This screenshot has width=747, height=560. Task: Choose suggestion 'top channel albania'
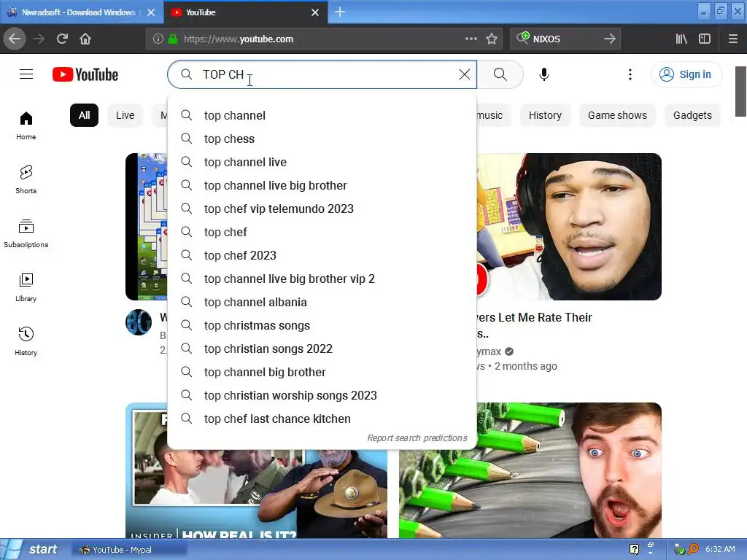[322, 302]
